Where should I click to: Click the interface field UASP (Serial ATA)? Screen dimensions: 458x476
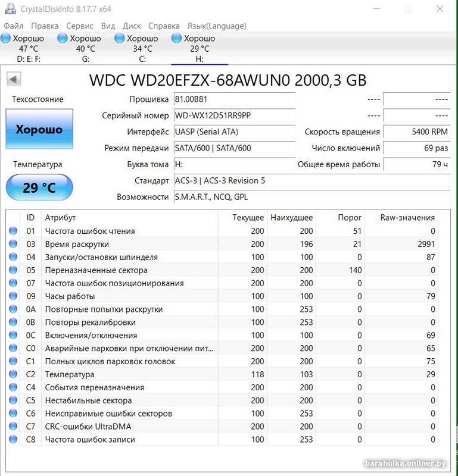235,131
